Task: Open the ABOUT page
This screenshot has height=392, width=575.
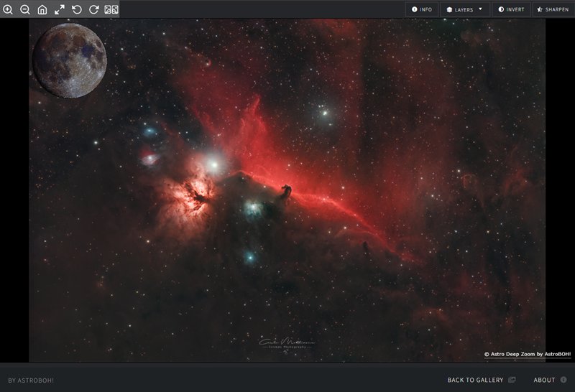Action: pos(550,380)
